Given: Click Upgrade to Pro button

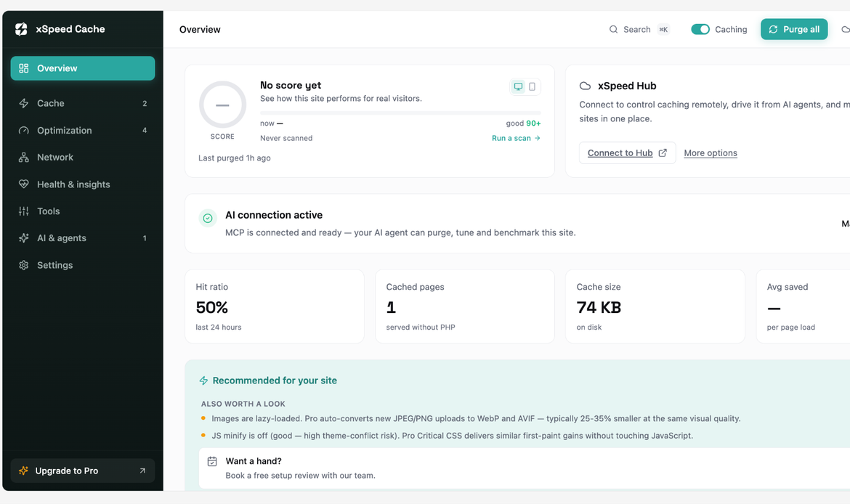Looking at the screenshot, I should [82, 471].
